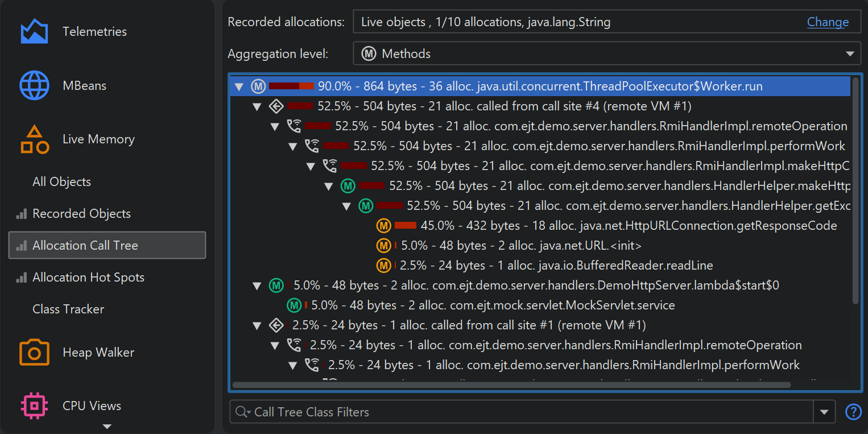Open the Recorded Objects view
Image resolution: width=868 pixels, height=434 pixels.
(81, 214)
